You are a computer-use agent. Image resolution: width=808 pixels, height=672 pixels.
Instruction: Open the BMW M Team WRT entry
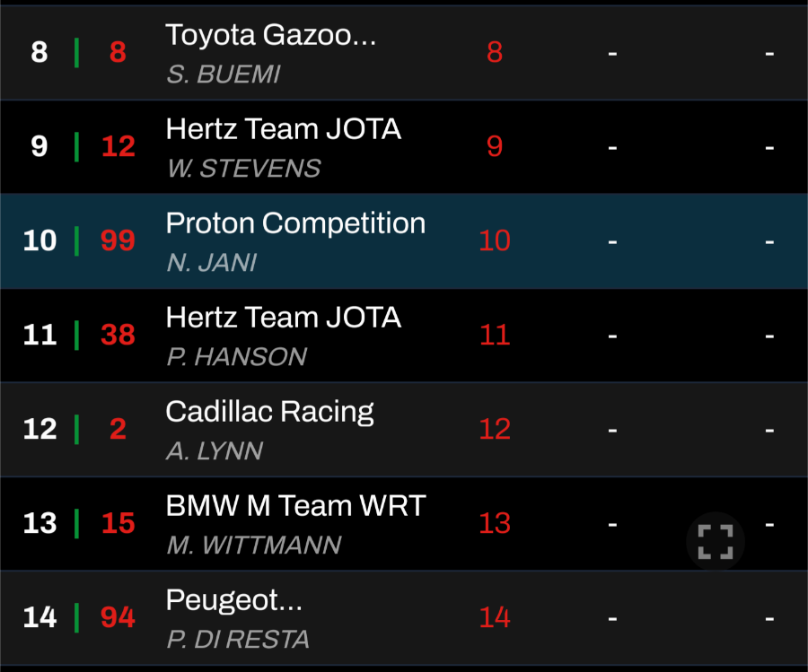295,506
